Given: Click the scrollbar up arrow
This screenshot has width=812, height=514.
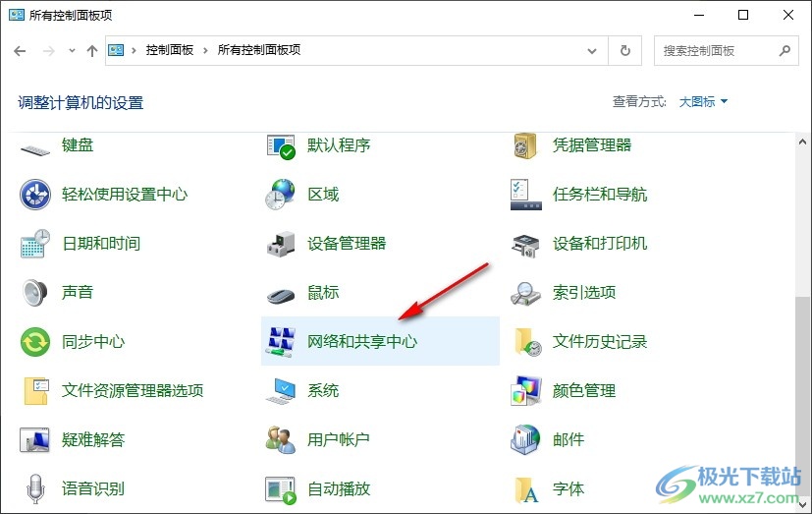Looking at the screenshot, I should 802,141.
